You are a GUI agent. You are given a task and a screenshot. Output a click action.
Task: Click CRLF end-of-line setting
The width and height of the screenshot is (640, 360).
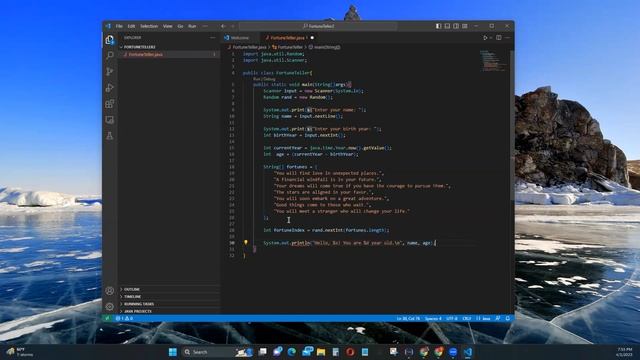[467, 318]
